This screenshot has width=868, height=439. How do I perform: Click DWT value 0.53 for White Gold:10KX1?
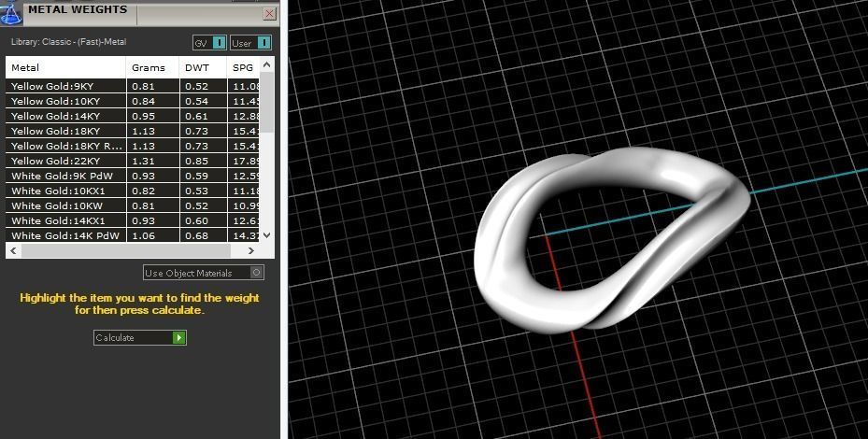(x=196, y=191)
